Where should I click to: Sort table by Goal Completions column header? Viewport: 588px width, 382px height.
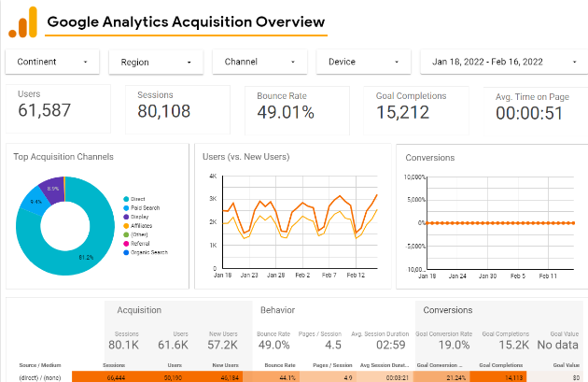point(501,365)
